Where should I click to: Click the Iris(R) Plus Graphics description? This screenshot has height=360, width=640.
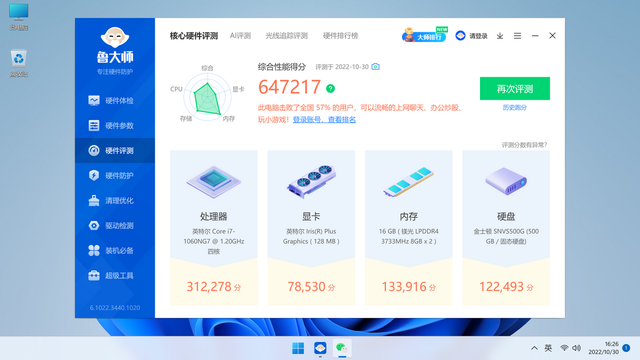click(311, 236)
